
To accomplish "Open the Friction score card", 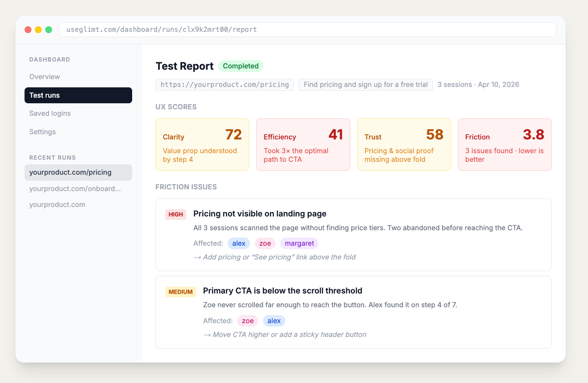I will 505,145.
